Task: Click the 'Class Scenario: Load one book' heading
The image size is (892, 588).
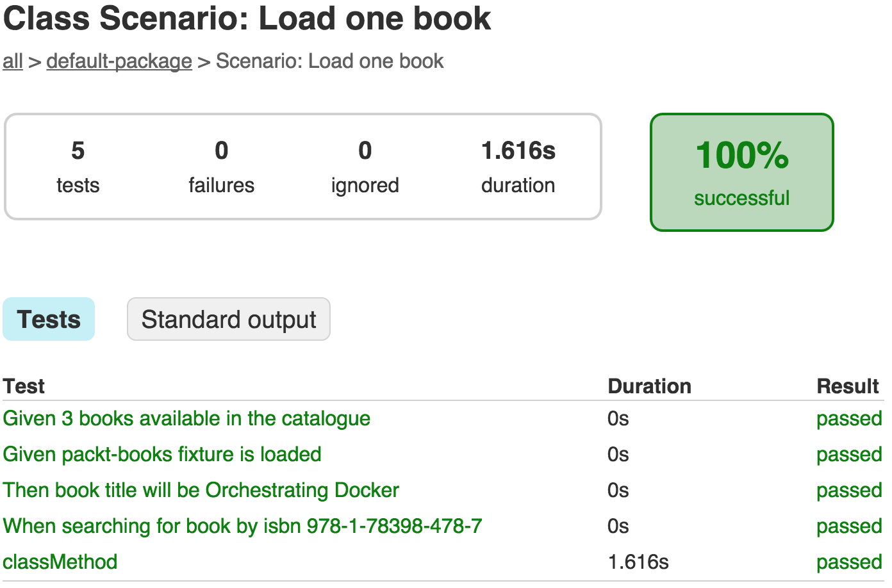Action: tap(247, 19)
